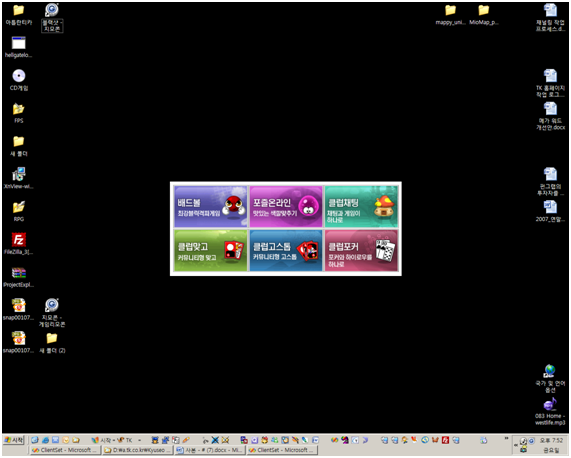Expand hidden system tray icons arrow
The image size is (571, 458).
pyautogui.click(x=516, y=445)
